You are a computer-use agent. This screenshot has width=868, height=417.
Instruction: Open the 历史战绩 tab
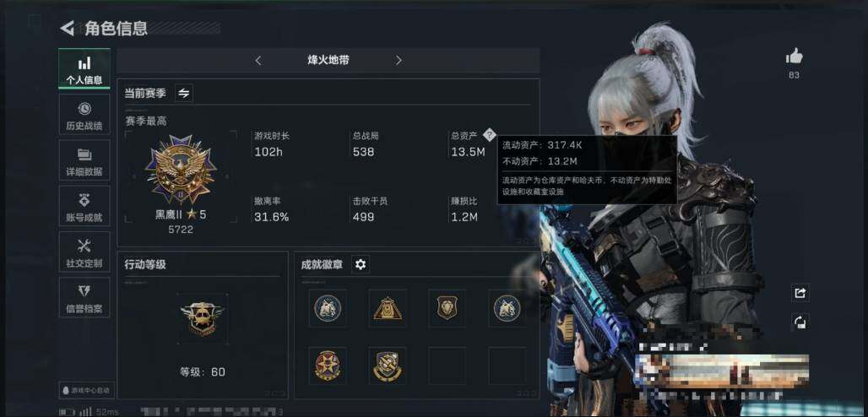point(84,115)
